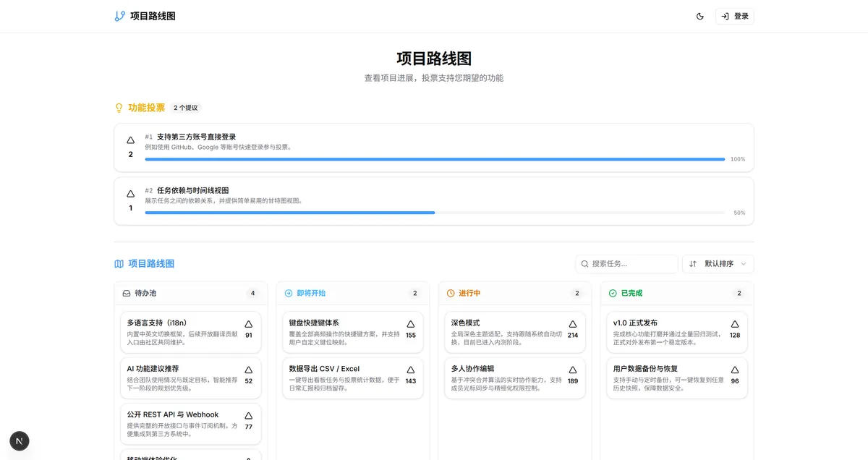Click the 即将开始 column header label
The image size is (868, 460).
[311, 293]
